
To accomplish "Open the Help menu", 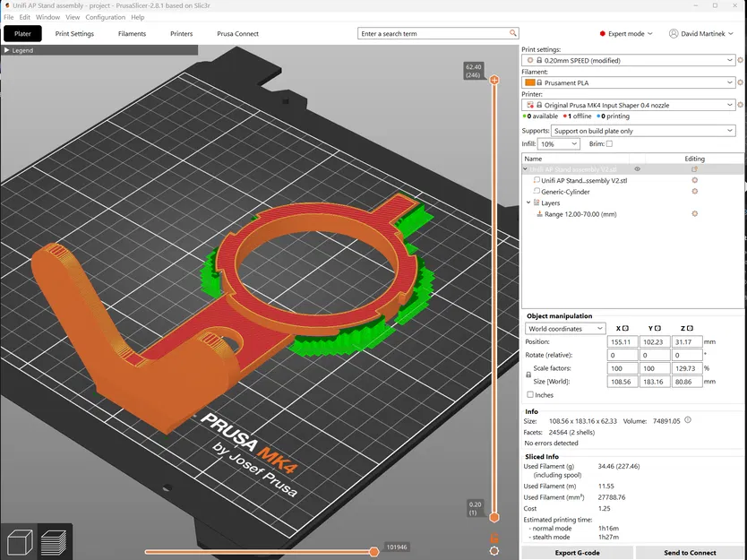I will point(138,17).
